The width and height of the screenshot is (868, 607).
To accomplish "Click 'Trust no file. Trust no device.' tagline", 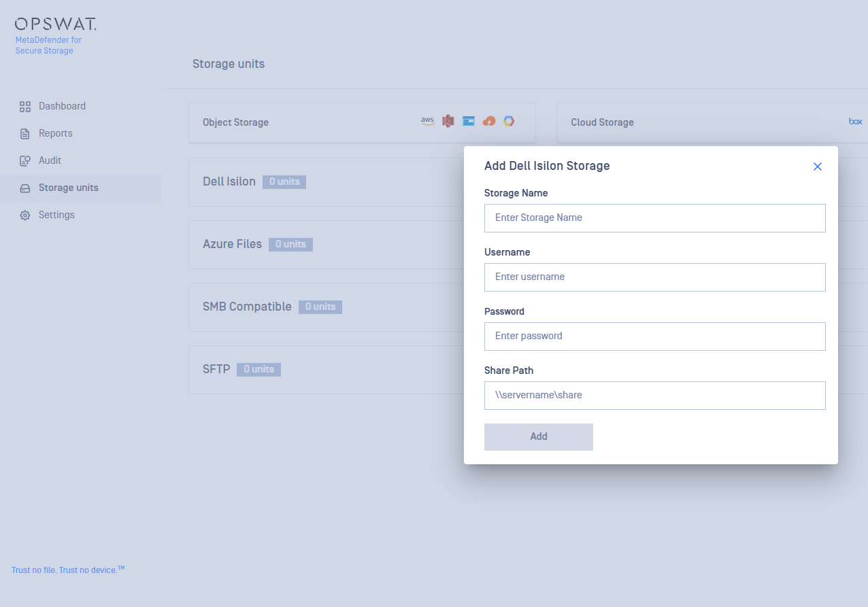I will pyautogui.click(x=68, y=570).
